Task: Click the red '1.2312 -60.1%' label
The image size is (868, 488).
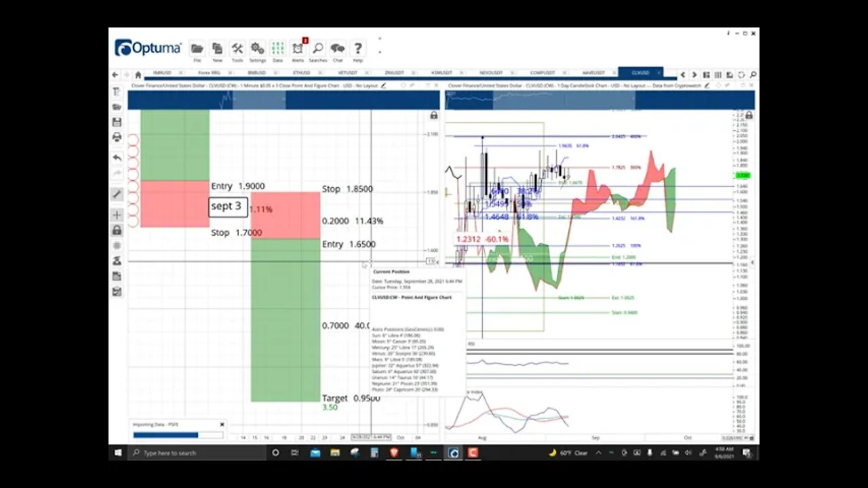Action: coord(482,239)
